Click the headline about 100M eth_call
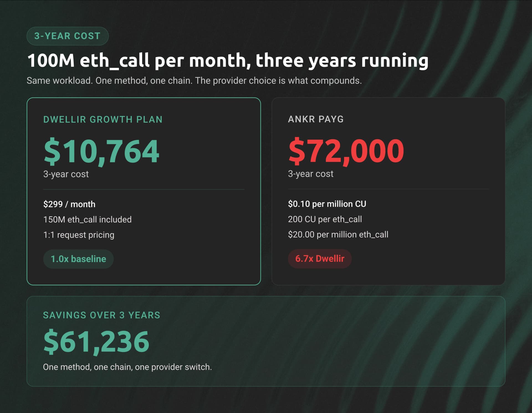532x413 pixels. (x=228, y=61)
